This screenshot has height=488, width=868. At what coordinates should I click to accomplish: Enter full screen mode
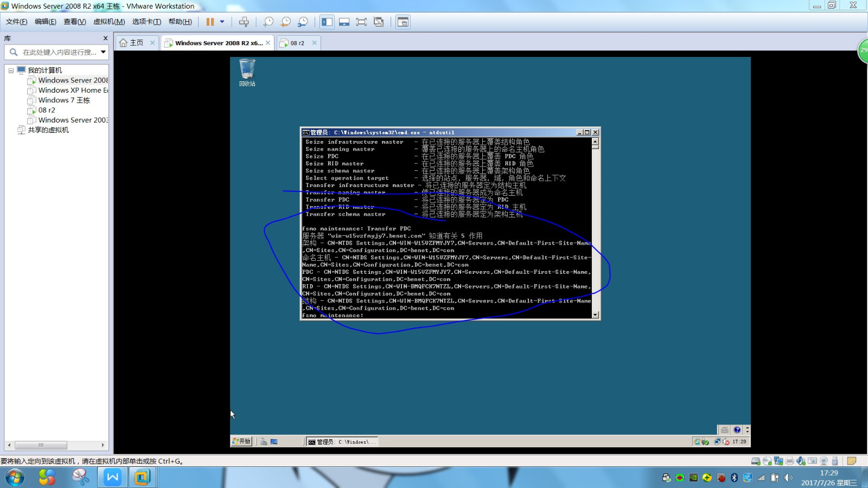pyautogui.click(x=361, y=22)
